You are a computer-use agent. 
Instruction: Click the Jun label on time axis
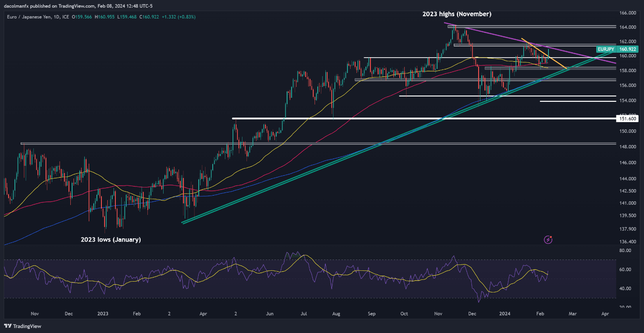click(270, 313)
